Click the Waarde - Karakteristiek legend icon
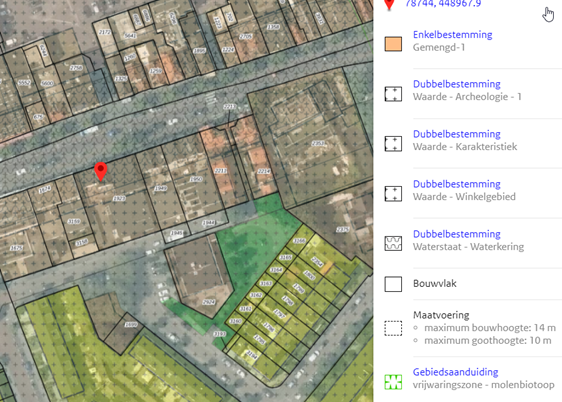This screenshot has height=402, width=562. click(x=393, y=144)
